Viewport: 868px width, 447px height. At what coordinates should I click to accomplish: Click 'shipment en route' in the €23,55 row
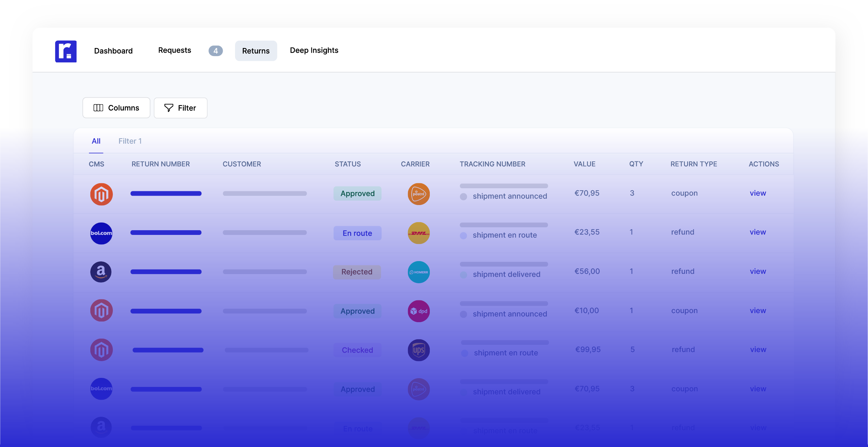pos(505,235)
